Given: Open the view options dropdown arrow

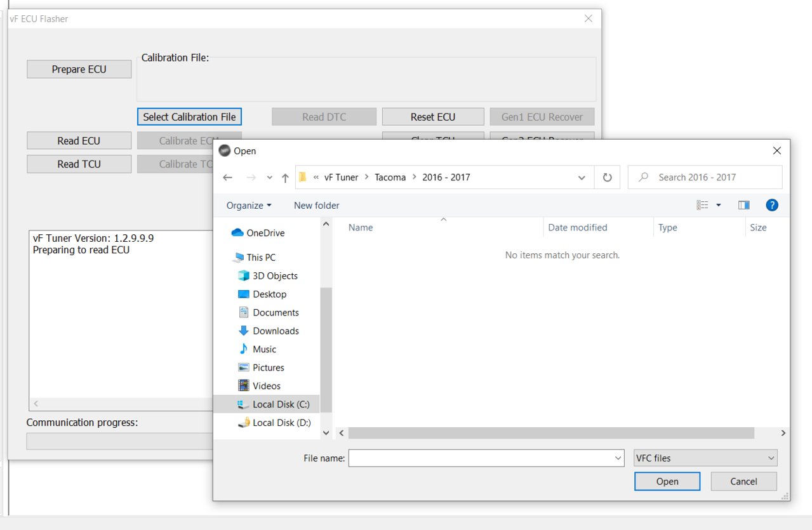Looking at the screenshot, I should click(x=719, y=205).
